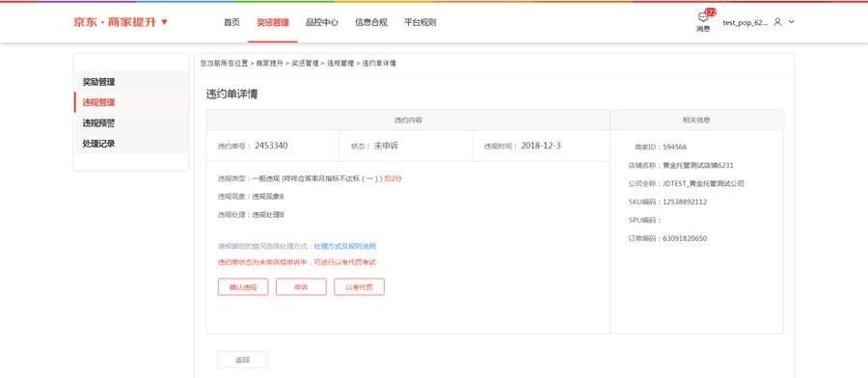
Task: Click 奖惩管理 in breadcrumb
Action: 305,64
